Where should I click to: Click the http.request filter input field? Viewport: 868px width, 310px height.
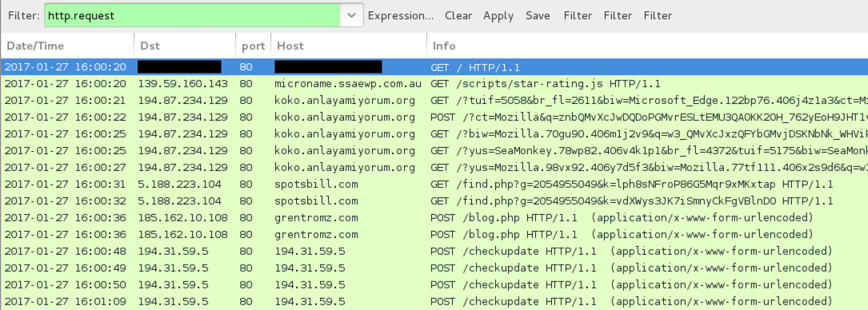[192, 15]
